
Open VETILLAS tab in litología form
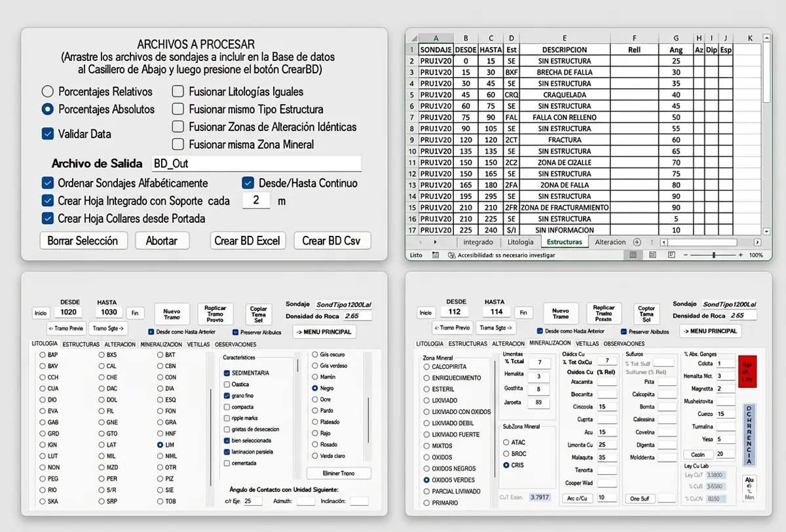coord(198,344)
